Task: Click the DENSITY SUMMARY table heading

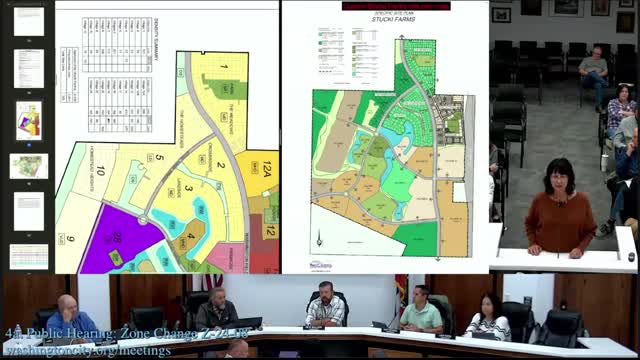Action: pos(155,39)
